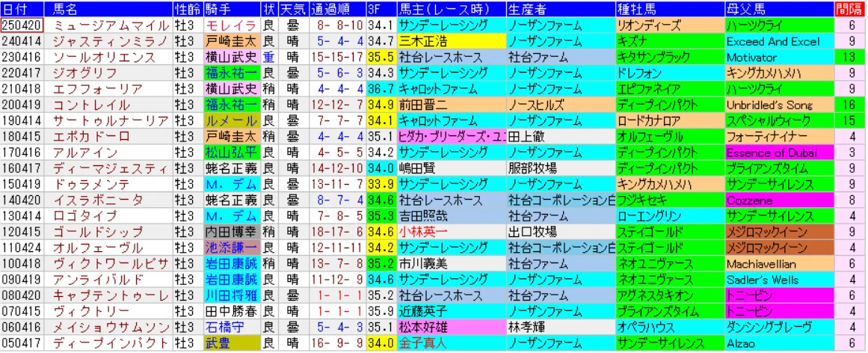This screenshot has height=353, width=868.
Task: Click the 母父馬 column header
Action: pos(779,9)
